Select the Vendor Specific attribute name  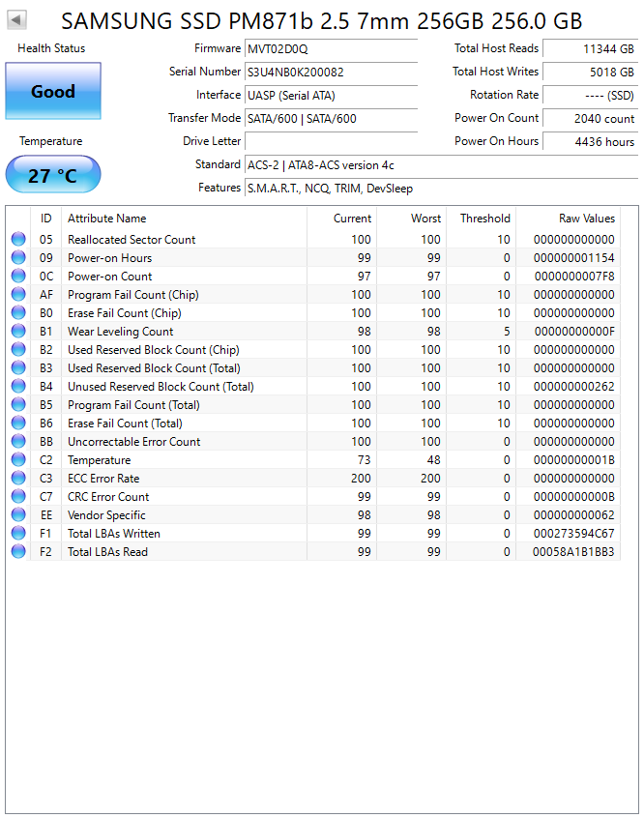click(106, 515)
